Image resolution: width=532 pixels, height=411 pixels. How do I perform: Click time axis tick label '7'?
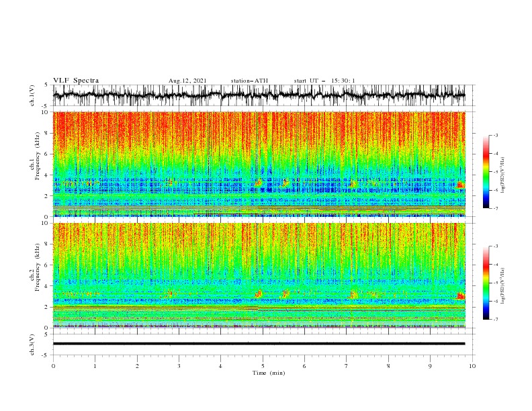[347, 366]
